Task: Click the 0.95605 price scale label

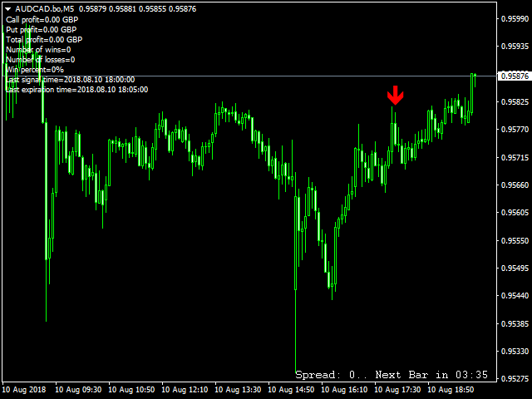Action: 515,213
